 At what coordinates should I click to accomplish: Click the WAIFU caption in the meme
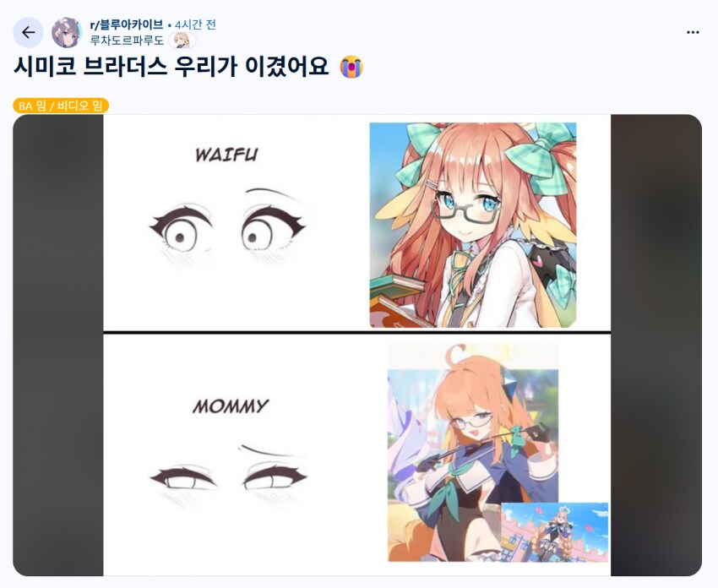(x=226, y=155)
